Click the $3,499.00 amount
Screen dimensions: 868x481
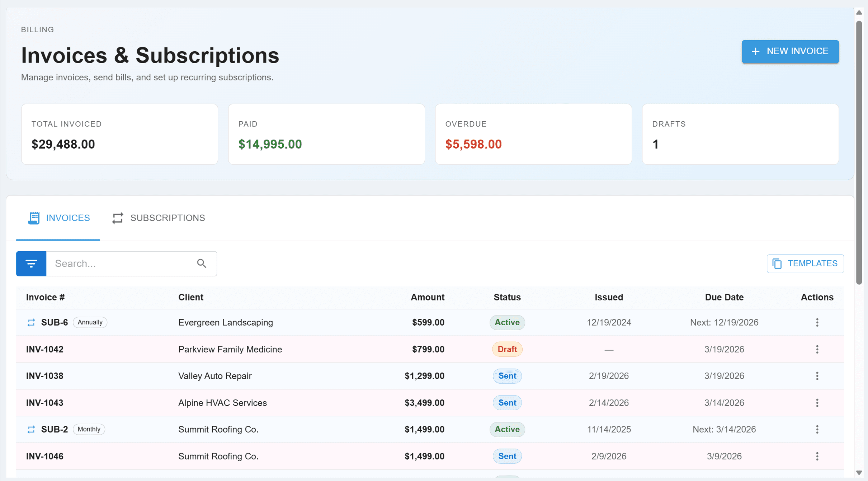click(x=424, y=403)
